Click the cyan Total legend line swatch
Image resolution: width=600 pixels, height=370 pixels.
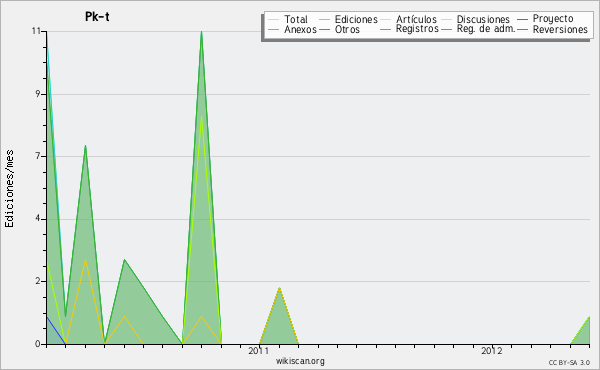tap(273, 19)
